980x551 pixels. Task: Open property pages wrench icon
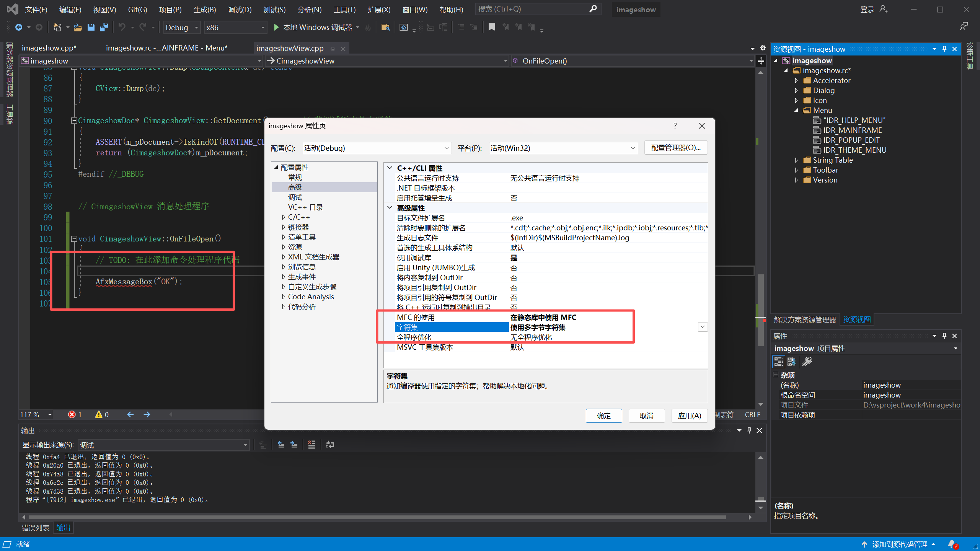807,362
